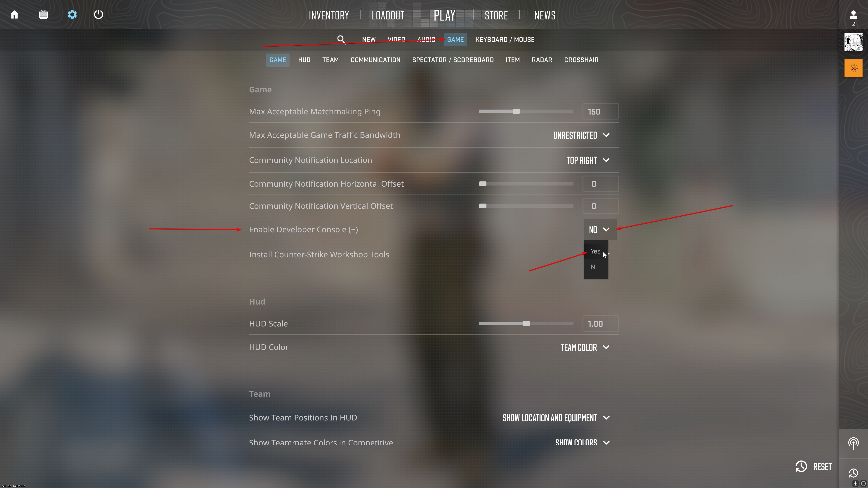Image resolution: width=868 pixels, height=488 pixels.
Task: Click the settings gear icon
Action: tap(72, 15)
